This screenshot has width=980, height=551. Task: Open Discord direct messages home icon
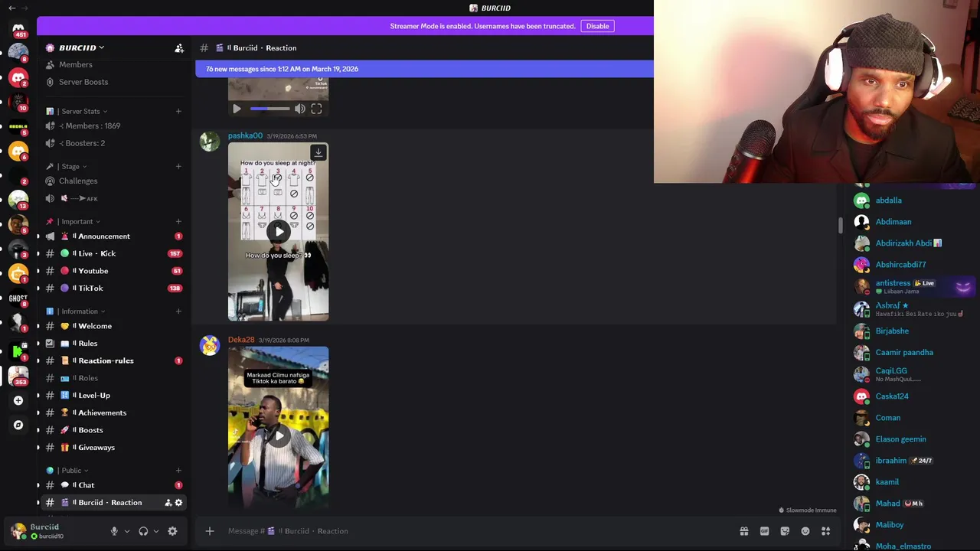click(x=18, y=28)
